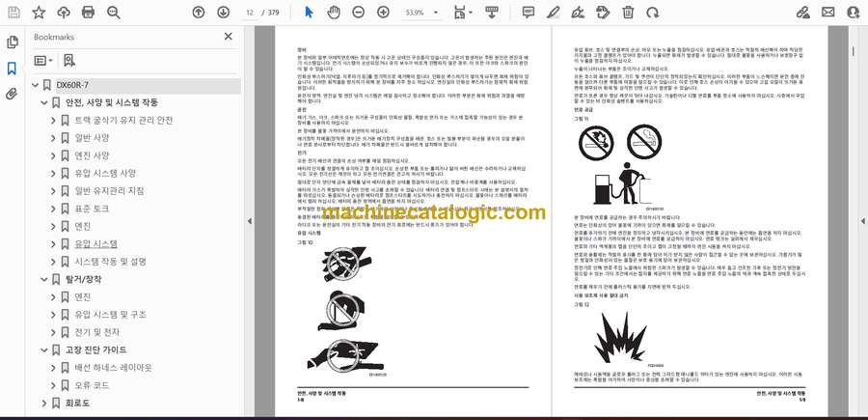The height and width of the screenshot is (420, 868).
Task: Open the stamp tool icon
Action: [603, 13]
